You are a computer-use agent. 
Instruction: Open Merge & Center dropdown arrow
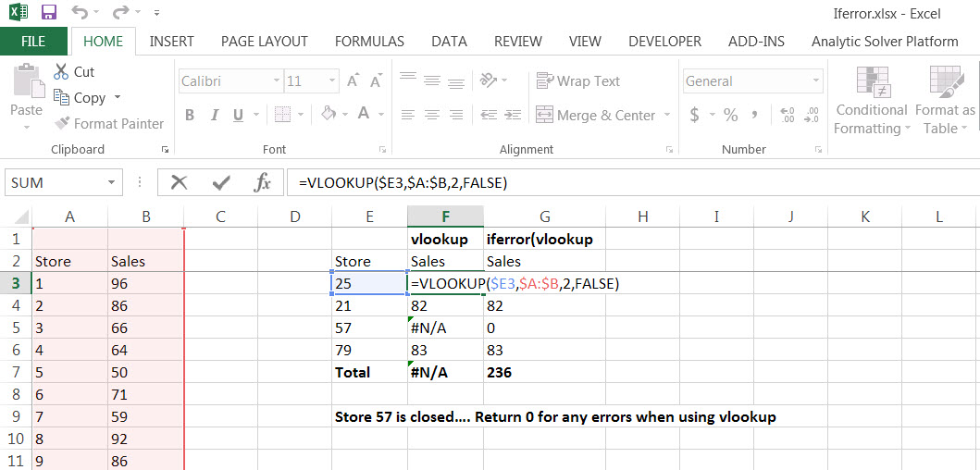[x=667, y=115]
